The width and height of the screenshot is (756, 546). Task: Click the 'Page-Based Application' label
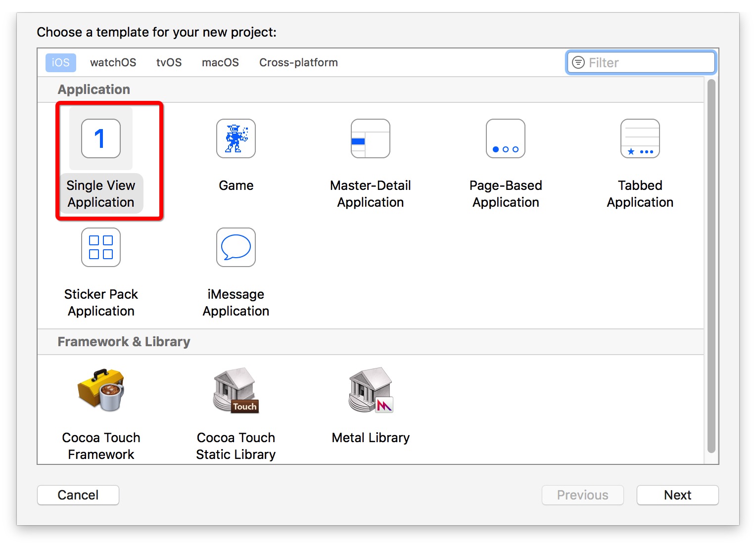coord(506,194)
